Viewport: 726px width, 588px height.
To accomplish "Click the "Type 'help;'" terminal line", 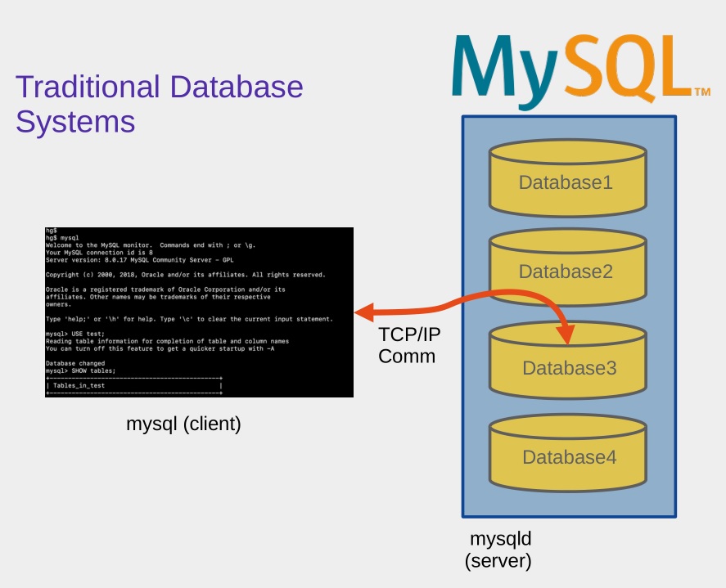I will pyautogui.click(x=189, y=319).
